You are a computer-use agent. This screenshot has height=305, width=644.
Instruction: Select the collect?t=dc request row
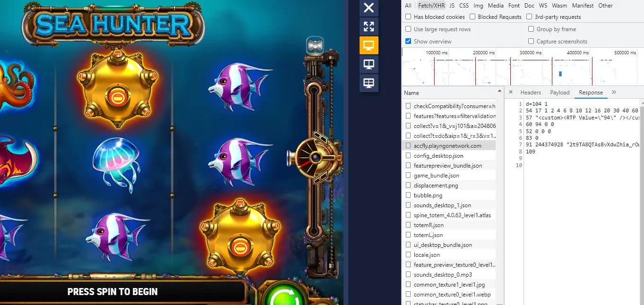[x=449, y=136]
